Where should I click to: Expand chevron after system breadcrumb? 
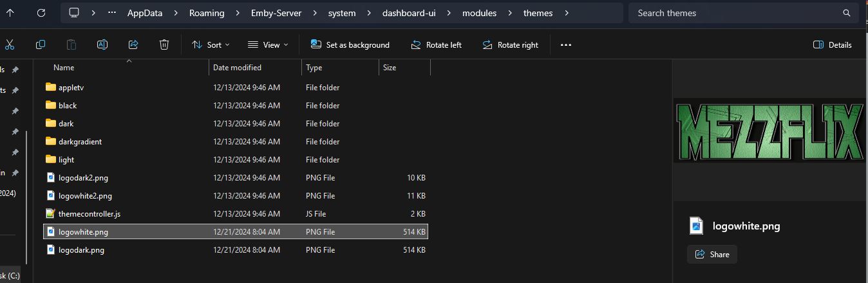click(369, 13)
